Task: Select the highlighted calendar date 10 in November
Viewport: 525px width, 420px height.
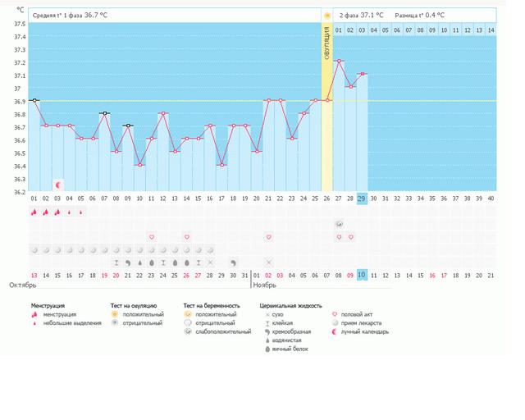Action: [362, 276]
